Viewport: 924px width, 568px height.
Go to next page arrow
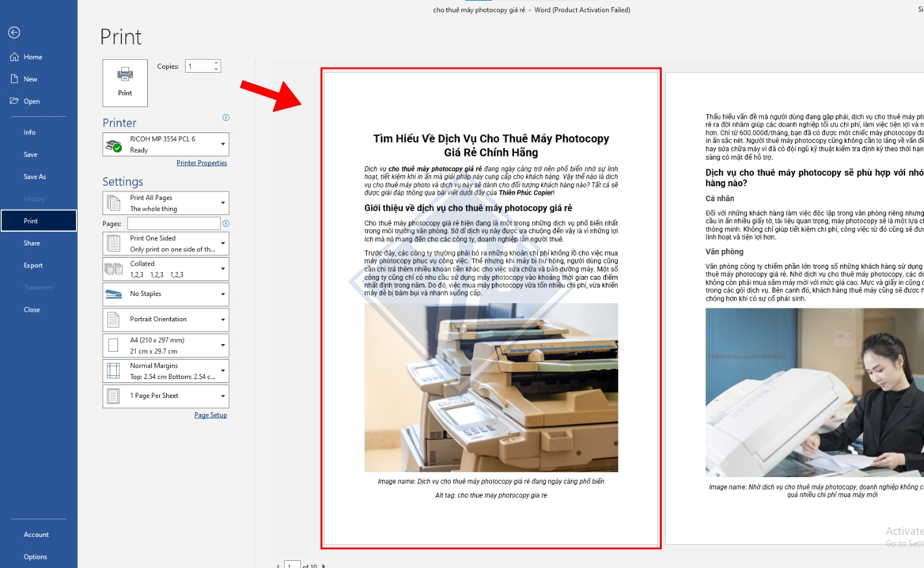324,565
